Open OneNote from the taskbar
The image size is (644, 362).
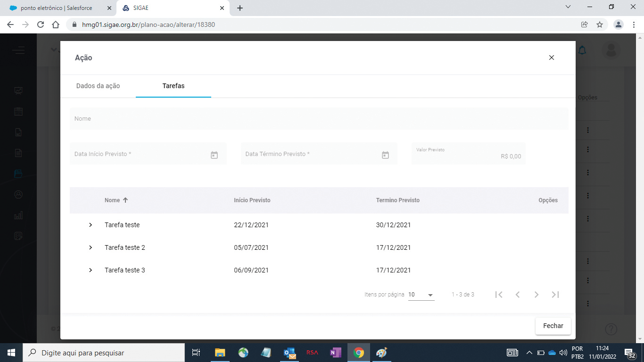coord(335,353)
